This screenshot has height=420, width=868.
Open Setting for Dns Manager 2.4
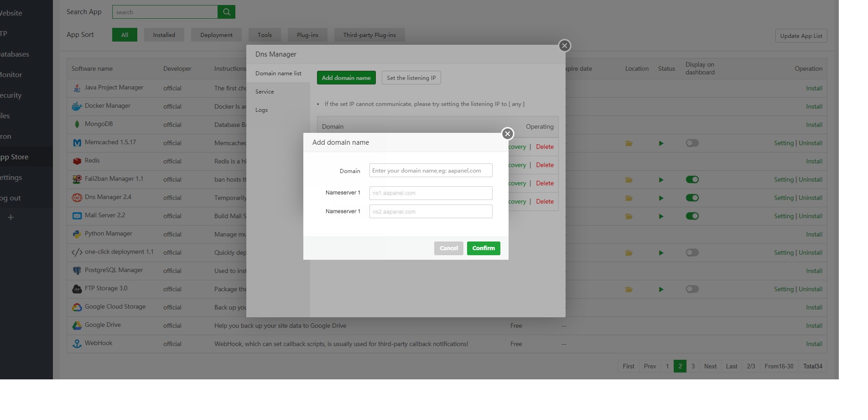pyautogui.click(x=784, y=198)
